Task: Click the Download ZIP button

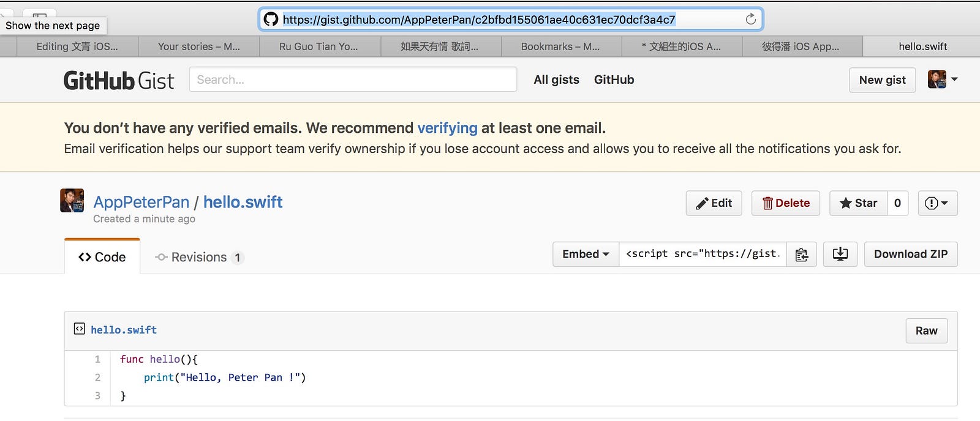Action: coord(911,255)
